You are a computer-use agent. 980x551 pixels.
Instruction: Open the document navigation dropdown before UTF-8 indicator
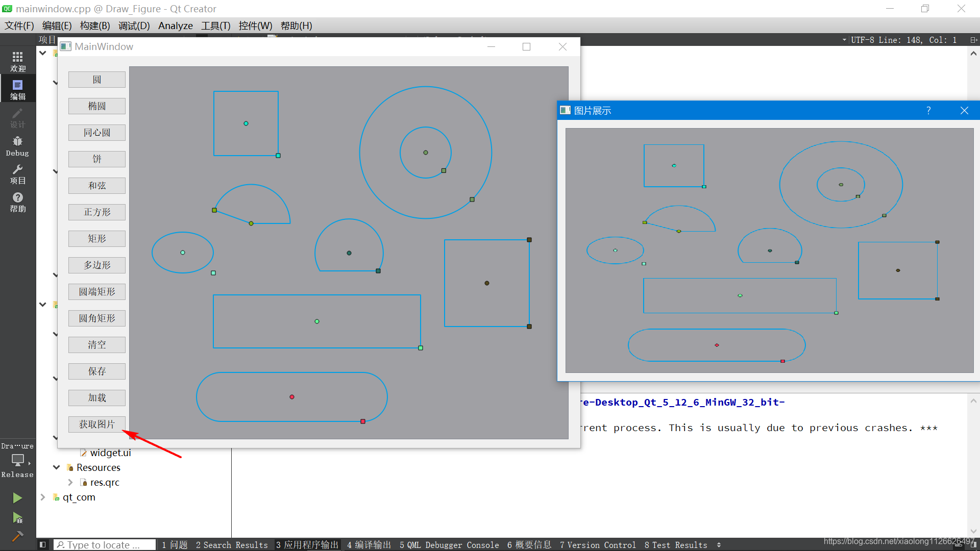844,39
